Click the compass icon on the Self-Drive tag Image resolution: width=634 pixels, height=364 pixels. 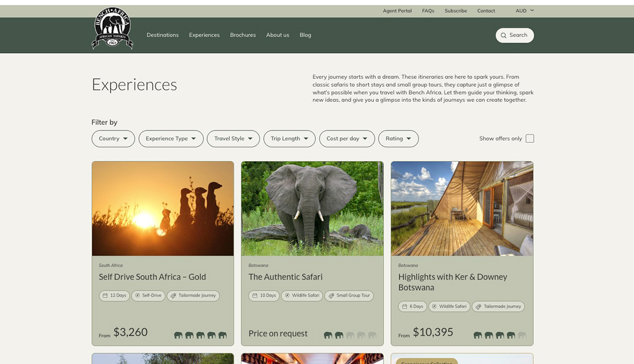137,296
